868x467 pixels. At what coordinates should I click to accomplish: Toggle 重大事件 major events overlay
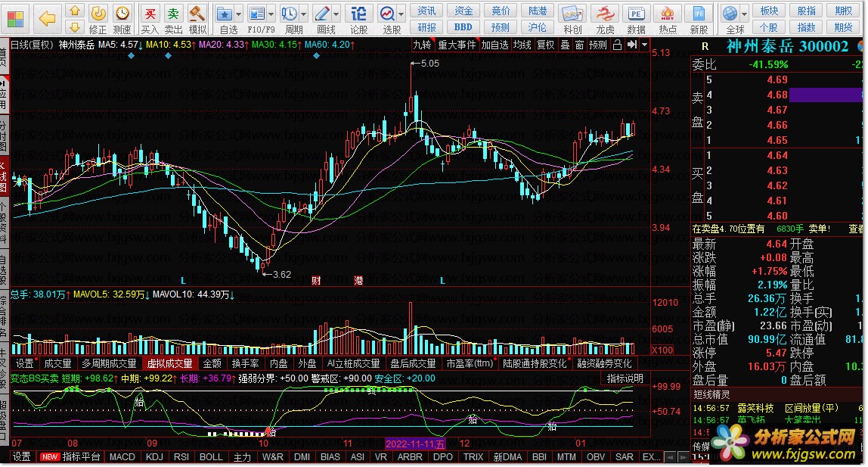pos(457,45)
